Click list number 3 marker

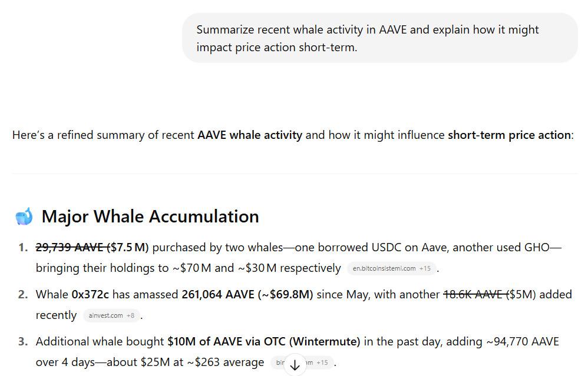23,341
